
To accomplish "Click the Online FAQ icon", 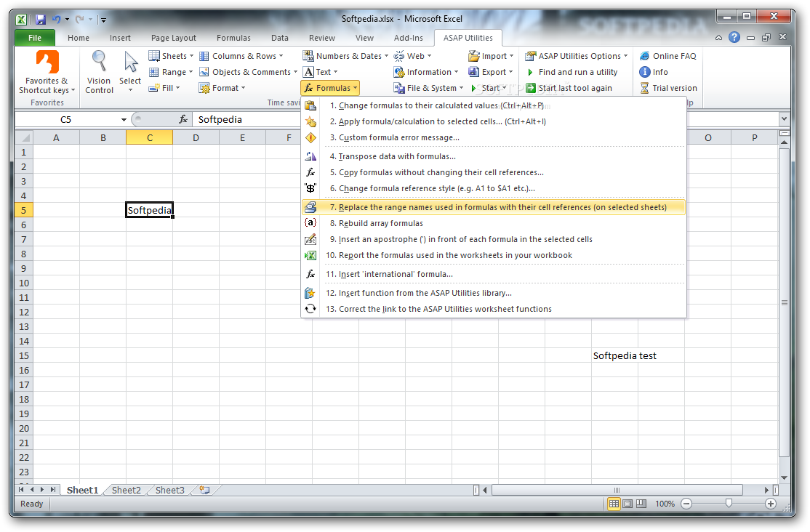I will click(645, 56).
